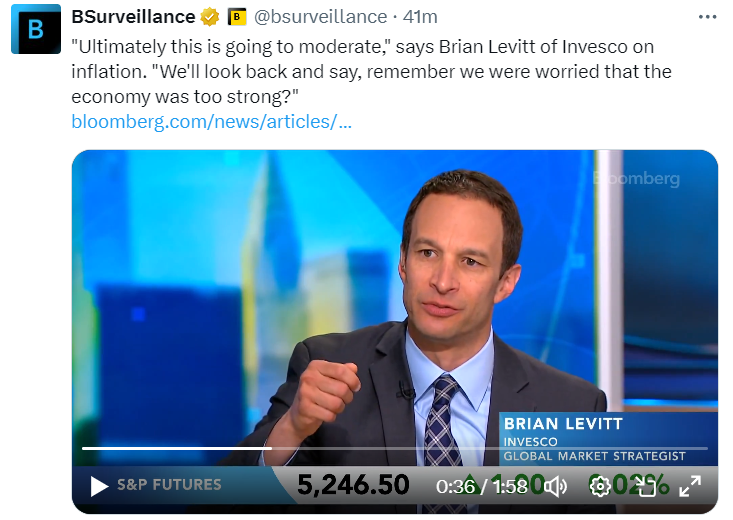Click the yellow Bloomberg affiliate badge
Viewport: 733px width, 520px height.
click(237, 17)
